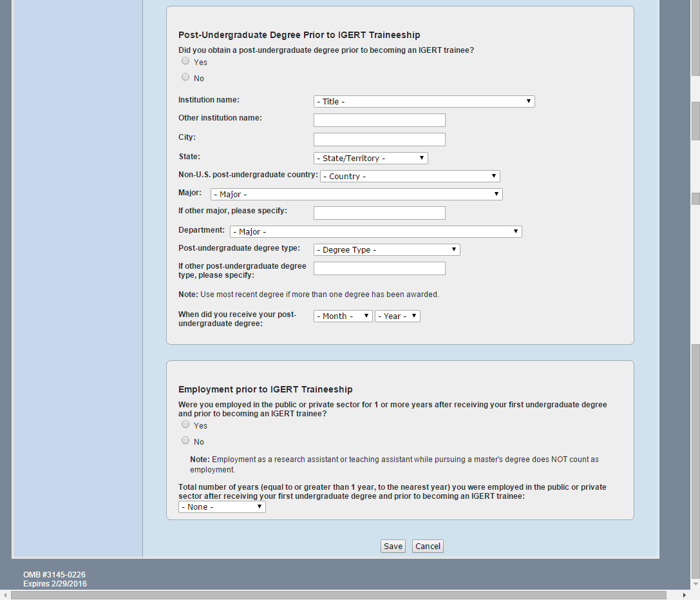Open the Non-U.S. Country dropdown

410,176
